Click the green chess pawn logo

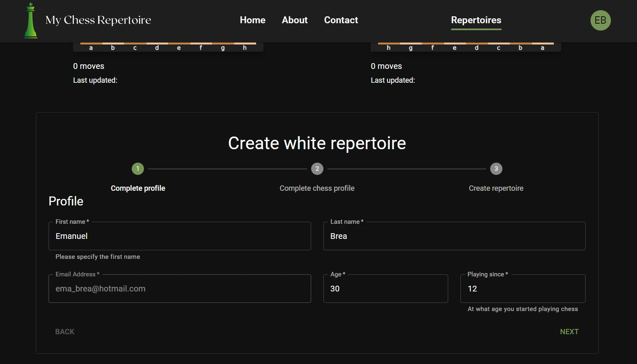pyautogui.click(x=30, y=20)
